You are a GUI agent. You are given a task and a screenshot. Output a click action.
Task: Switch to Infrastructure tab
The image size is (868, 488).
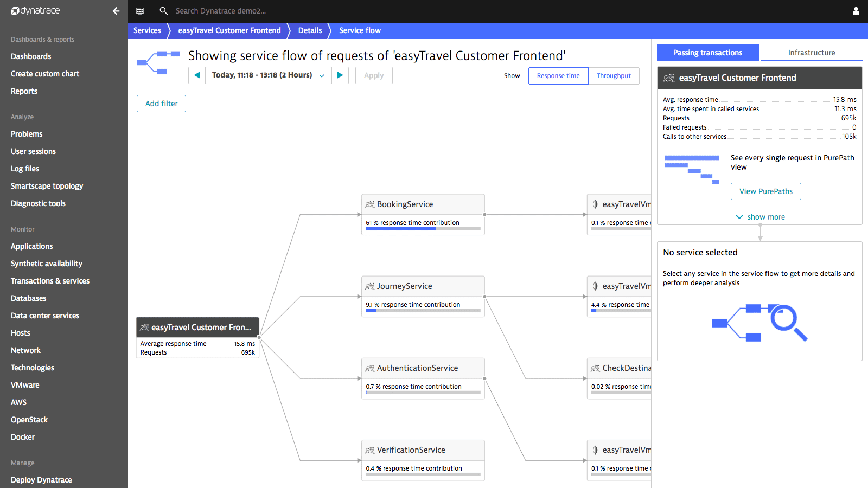click(x=812, y=53)
